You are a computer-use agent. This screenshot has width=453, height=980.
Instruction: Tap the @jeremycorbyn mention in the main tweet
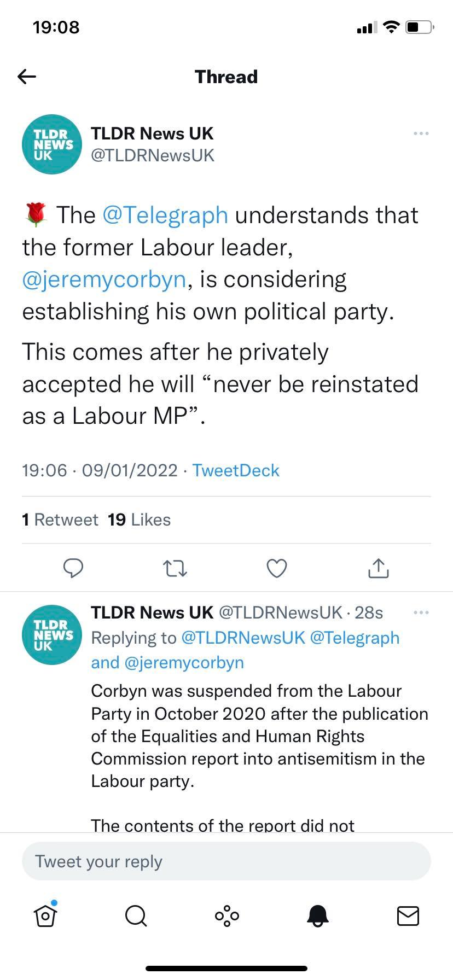(104, 279)
